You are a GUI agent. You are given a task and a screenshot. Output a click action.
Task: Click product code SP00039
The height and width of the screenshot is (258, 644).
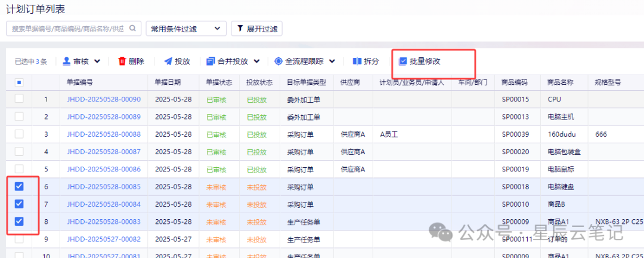[x=515, y=134]
